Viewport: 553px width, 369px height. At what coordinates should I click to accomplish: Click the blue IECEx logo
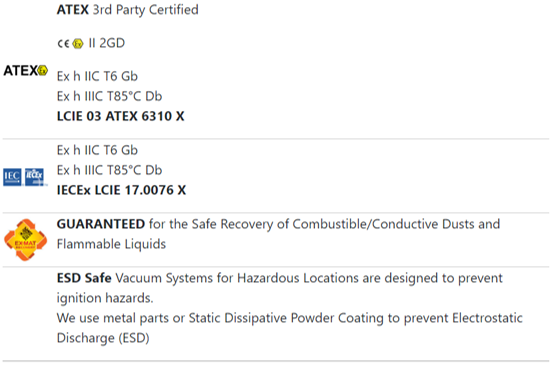(34, 176)
